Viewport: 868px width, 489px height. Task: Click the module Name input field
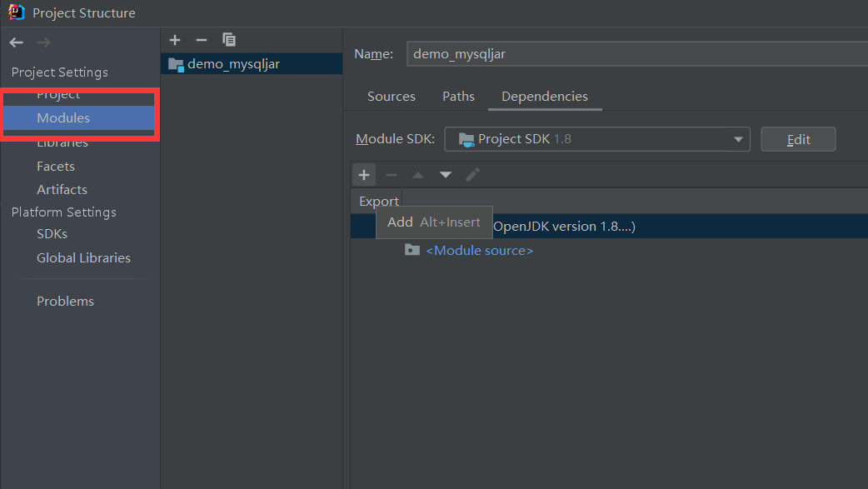(636, 53)
